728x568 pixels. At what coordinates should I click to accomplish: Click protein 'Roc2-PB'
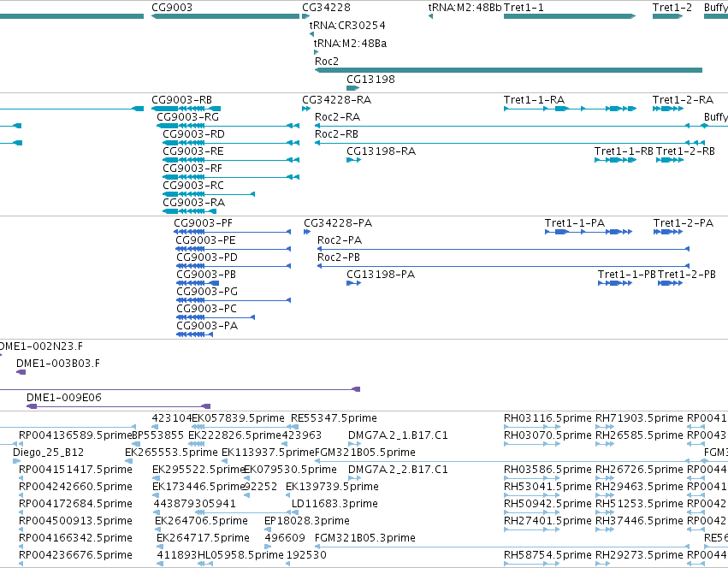(x=339, y=257)
